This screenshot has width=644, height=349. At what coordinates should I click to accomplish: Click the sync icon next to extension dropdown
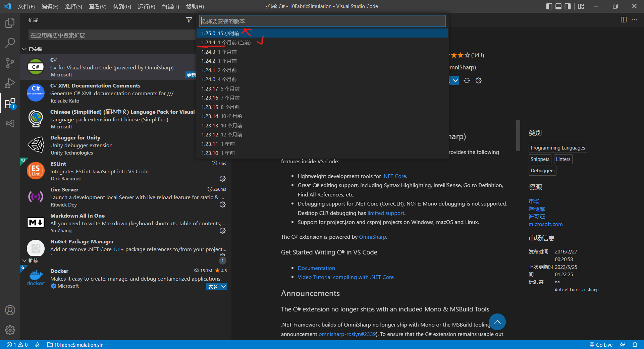[467, 80]
